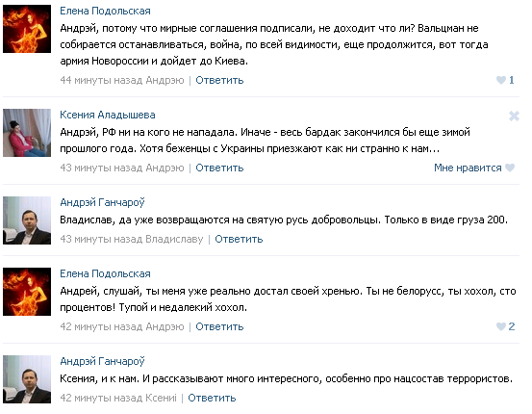Open second Елена Подольская fire avatar

tap(27, 292)
